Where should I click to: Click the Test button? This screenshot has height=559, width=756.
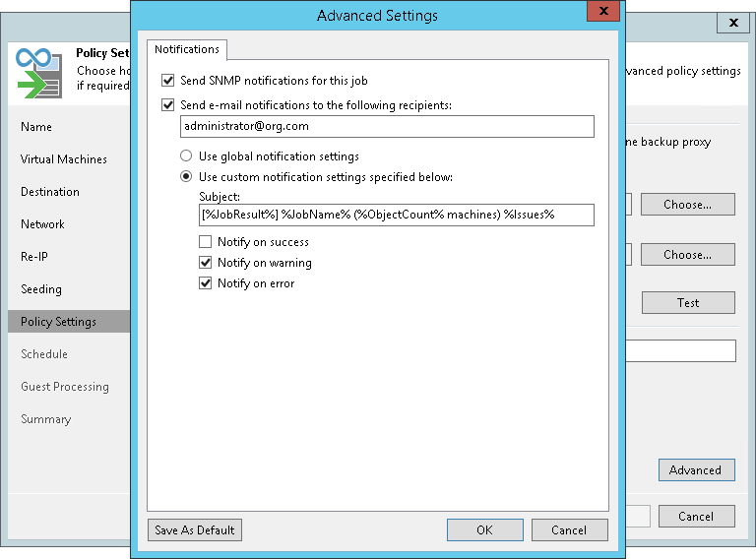688,303
